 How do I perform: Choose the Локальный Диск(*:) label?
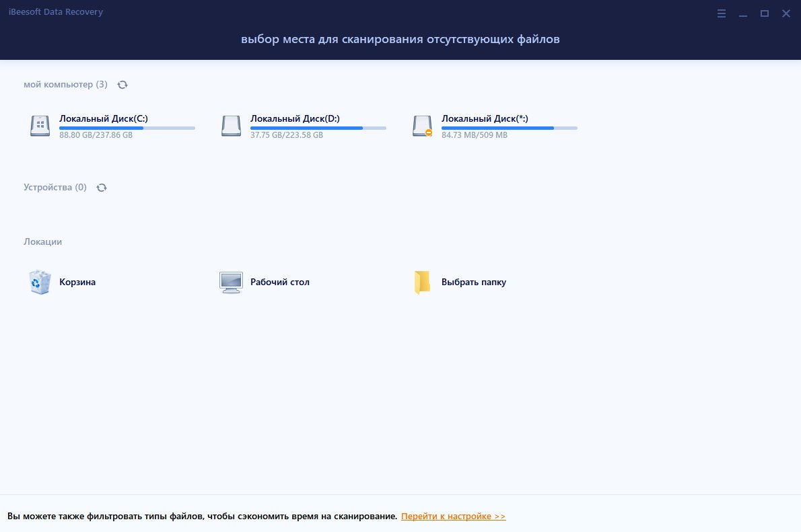pos(485,118)
